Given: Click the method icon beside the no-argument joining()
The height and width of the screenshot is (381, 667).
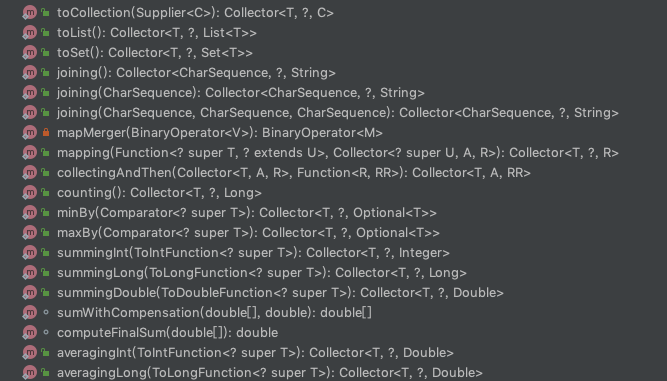Looking at the screenshot, I should tap(29, 73).
